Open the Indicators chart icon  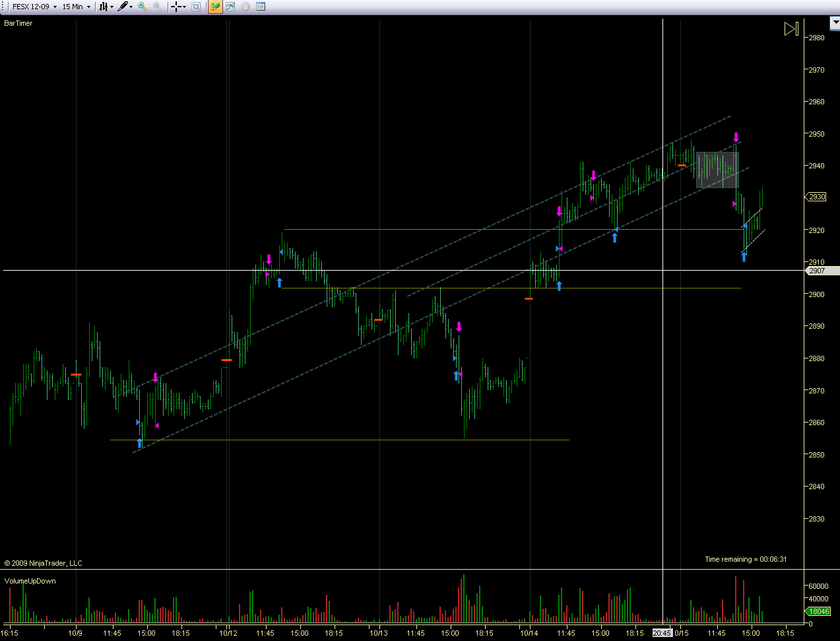tap(230, 7)
